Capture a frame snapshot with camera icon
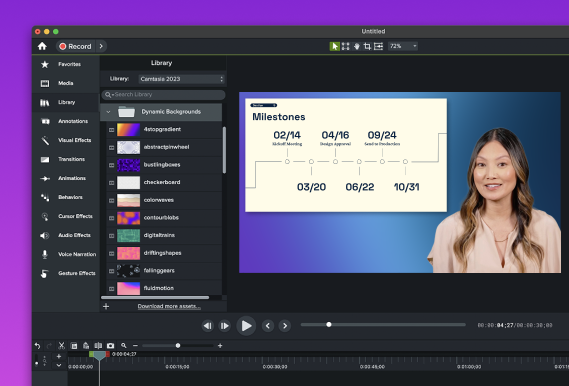 coord(110,346)
